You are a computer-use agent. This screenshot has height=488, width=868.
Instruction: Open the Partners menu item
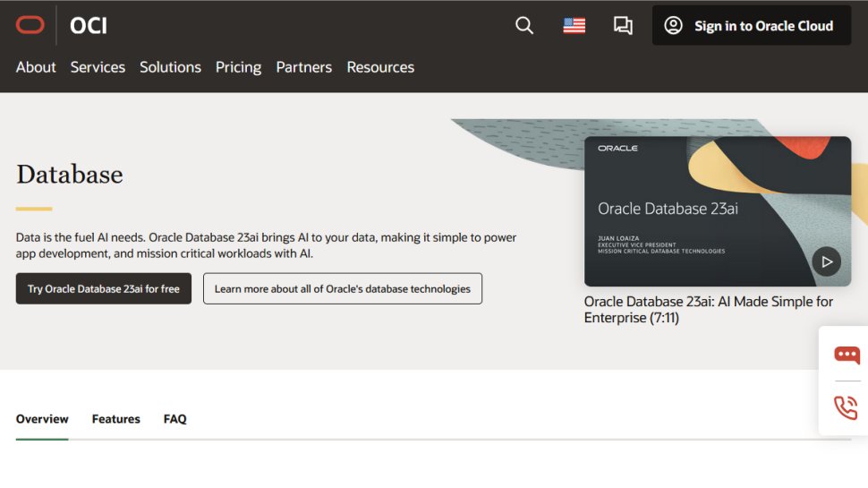(x=303, y=67)
